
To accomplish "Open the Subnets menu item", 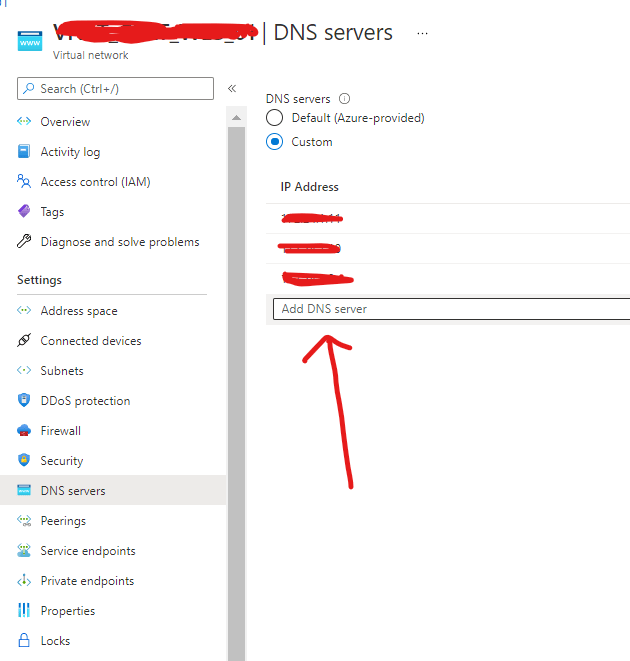I will 62,371.
